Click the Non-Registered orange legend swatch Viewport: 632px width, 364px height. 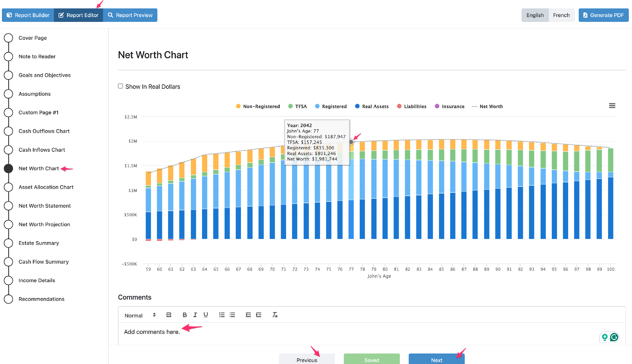(x=238, y=106)
